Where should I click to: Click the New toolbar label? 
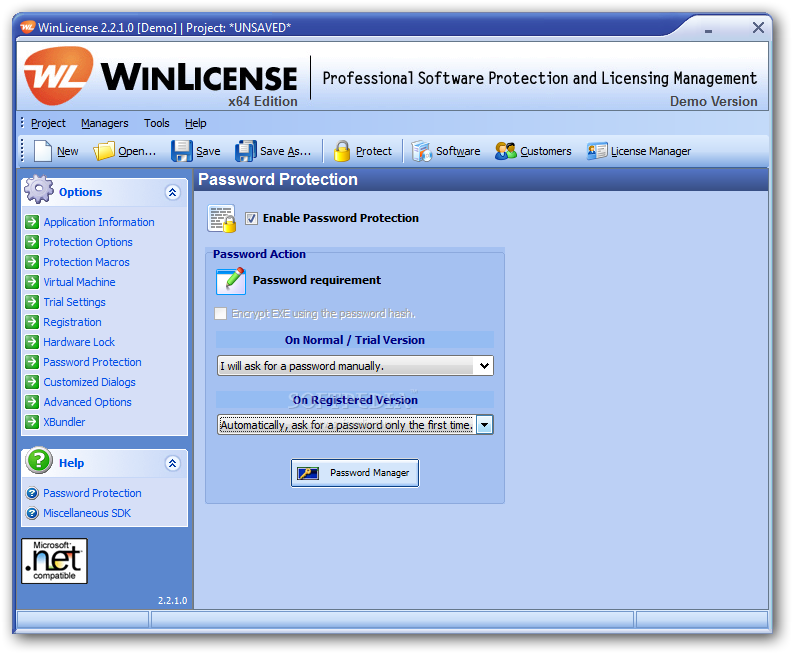point(67,151)
